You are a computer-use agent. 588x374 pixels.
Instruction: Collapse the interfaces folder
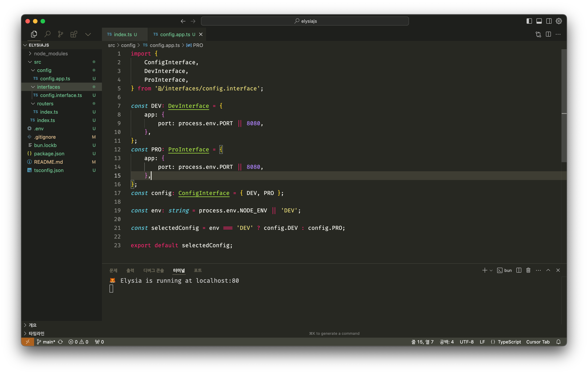[48, 87]
